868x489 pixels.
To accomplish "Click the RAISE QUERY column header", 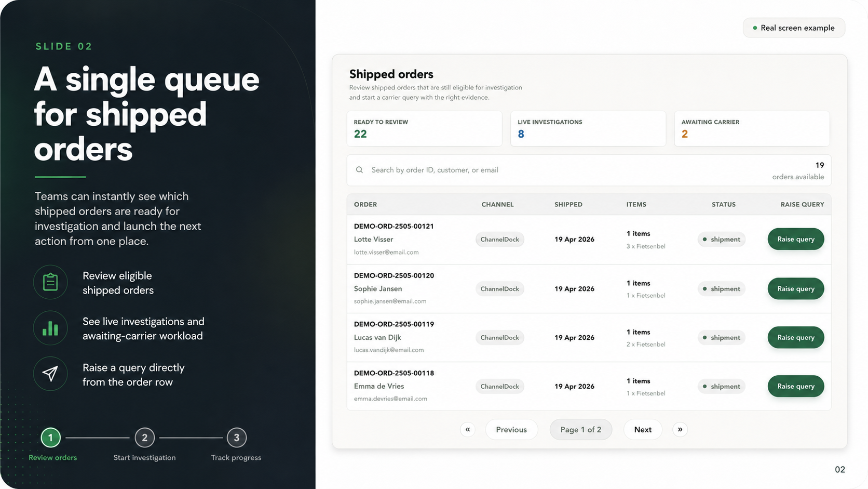I will pyautogui.click(x=802, y=204).
